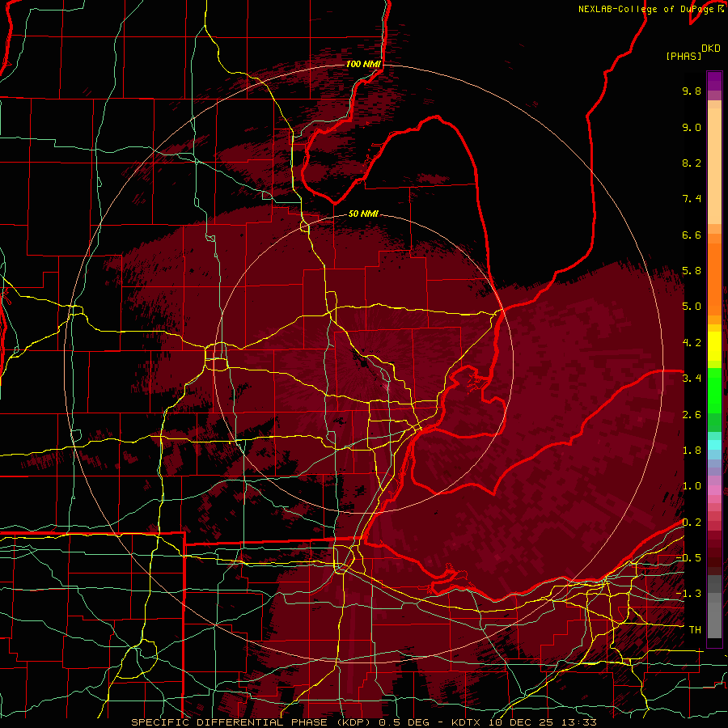Click the purple top segment of color bar
This screenshot has width=728, height=728.
[x=714, y=81]
